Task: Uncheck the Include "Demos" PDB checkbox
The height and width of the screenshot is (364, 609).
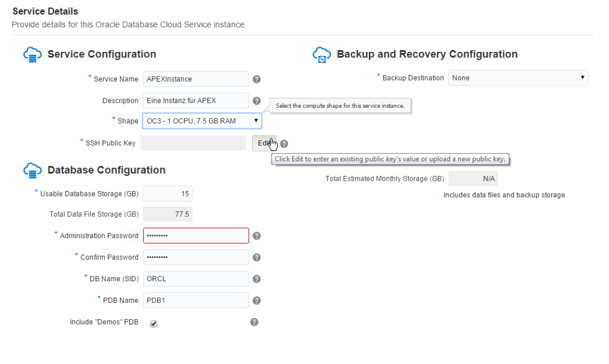Action: (x=153, y=323)
